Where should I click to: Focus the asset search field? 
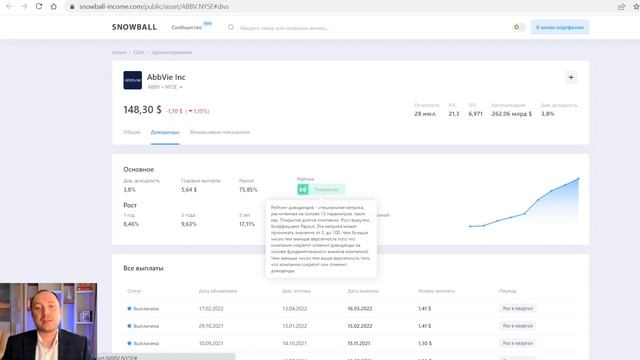[284, 28]
